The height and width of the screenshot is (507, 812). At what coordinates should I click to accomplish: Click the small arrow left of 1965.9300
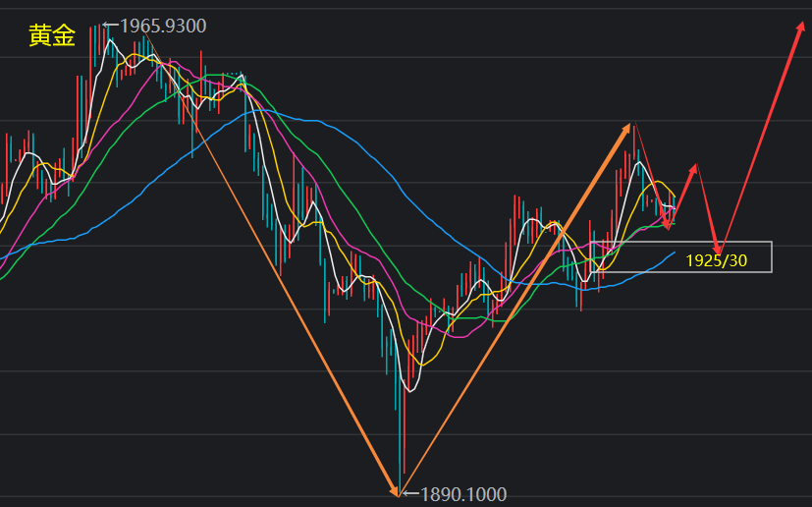(109, 26)
